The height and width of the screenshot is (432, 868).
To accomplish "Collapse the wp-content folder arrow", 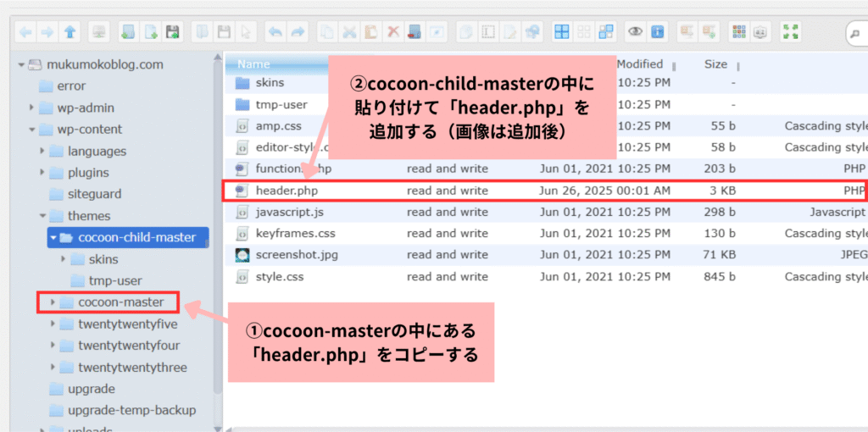I will pos(31,130).
